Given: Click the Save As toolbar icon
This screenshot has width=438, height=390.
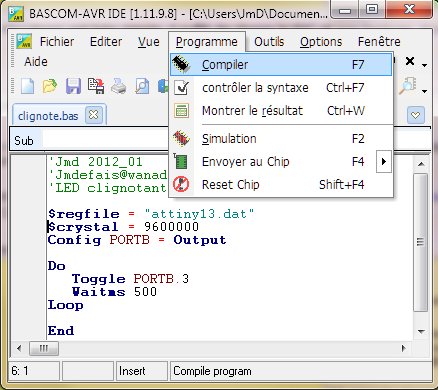Looking at the screenshot, I should pyautogui.click(x=96, y=86).
